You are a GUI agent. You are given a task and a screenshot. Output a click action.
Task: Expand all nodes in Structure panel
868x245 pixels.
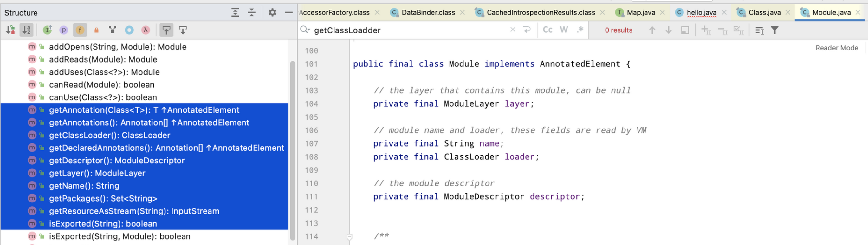tap(235, 12)
